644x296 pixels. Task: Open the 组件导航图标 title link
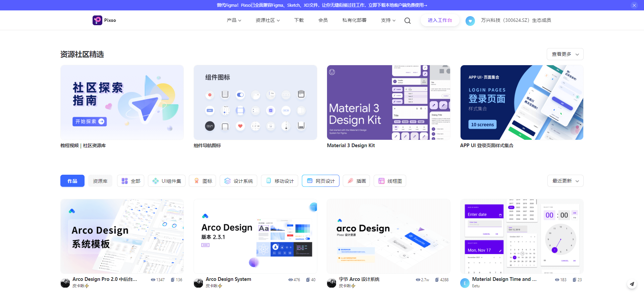[207, 145]
